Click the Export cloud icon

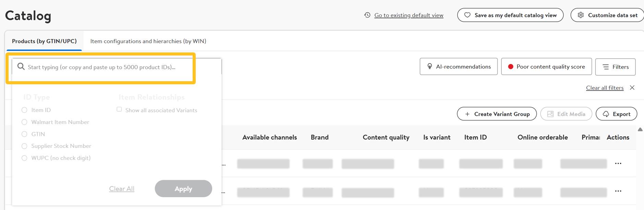(x=606, y=114)
